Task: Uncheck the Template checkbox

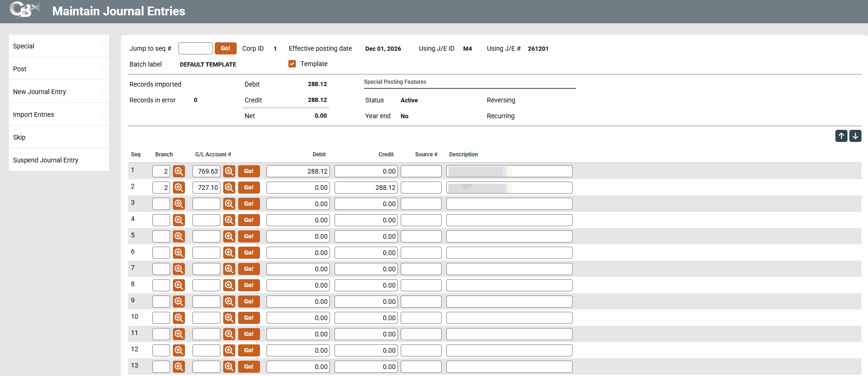Action: (x=292, y=64)
